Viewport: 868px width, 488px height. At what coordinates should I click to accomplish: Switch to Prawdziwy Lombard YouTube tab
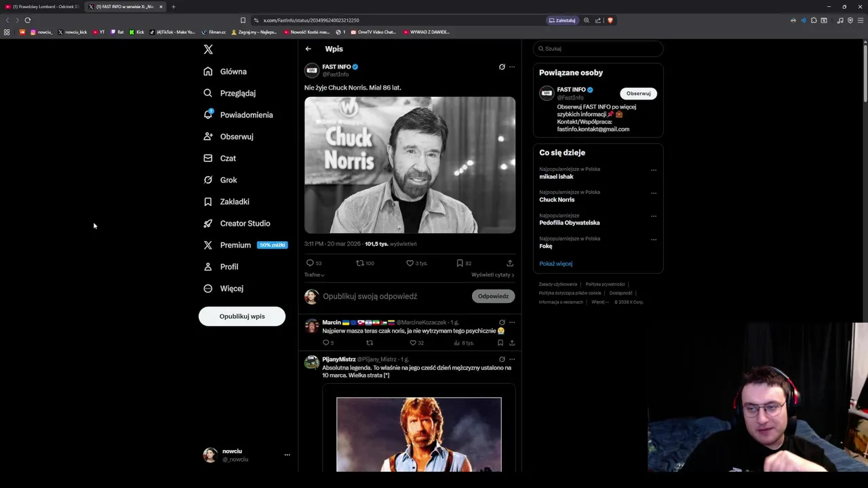[42, 7]
